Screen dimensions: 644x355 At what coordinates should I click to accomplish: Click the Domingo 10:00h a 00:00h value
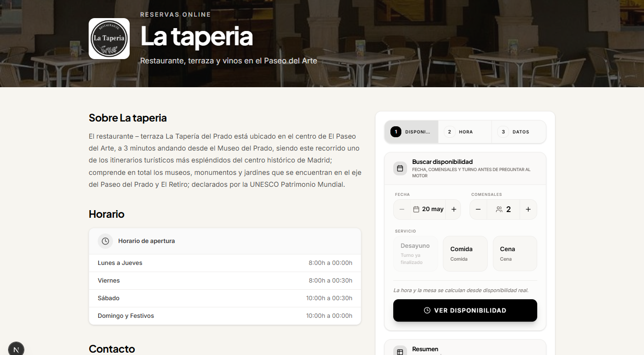329,316
